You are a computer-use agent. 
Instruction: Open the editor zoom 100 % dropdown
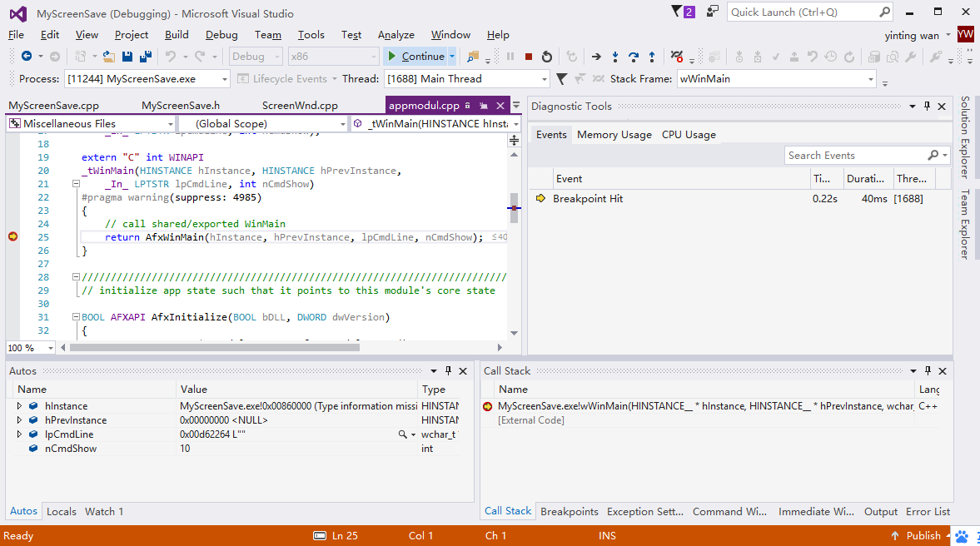[51, 348]
